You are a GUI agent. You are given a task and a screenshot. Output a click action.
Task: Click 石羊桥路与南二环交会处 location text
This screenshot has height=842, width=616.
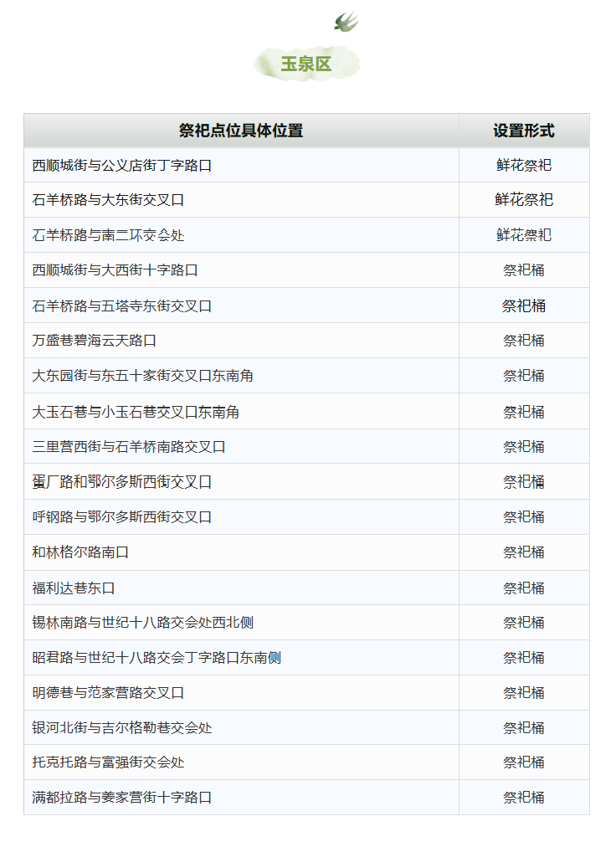(108, 235)
